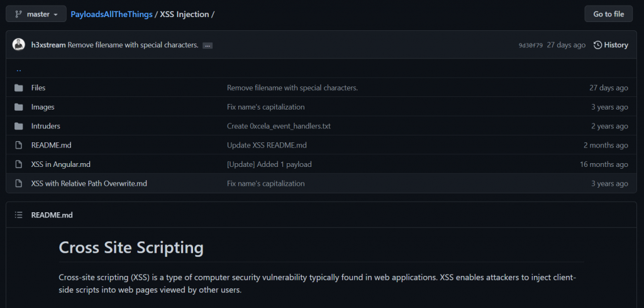Click the h3xstream author name
Viewport: 644px width, 308px height.
pos(48,45)
